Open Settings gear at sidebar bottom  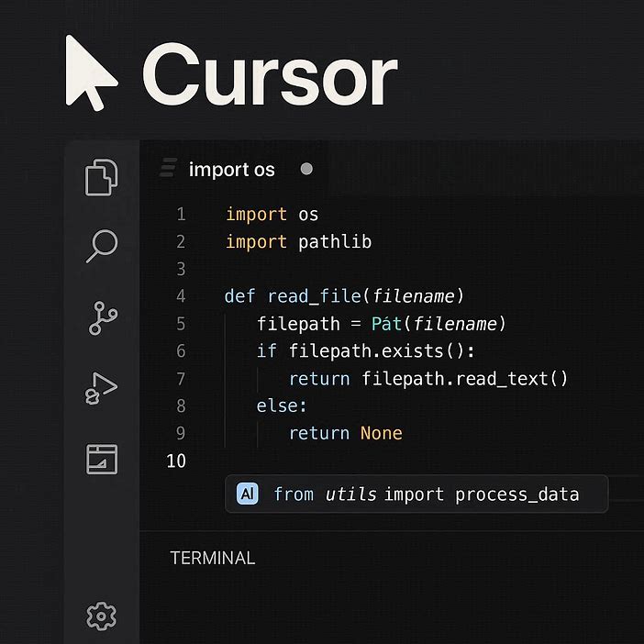[102, 616]
